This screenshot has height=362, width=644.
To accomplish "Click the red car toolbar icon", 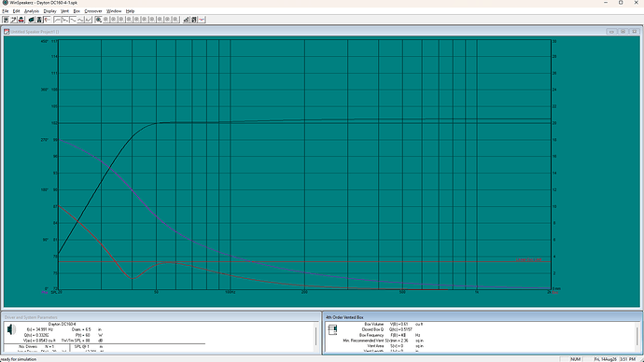I will (x=21, y=20).
